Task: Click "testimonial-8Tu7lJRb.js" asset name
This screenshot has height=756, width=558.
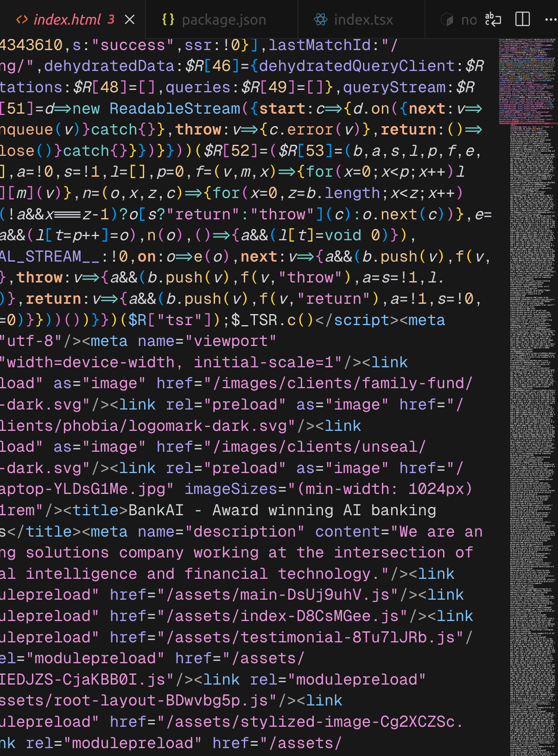Action: (x=347, y=637)
